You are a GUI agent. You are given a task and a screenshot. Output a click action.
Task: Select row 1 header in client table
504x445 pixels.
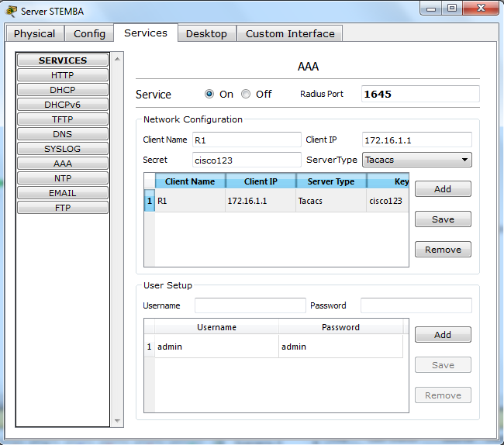point(150,201)
